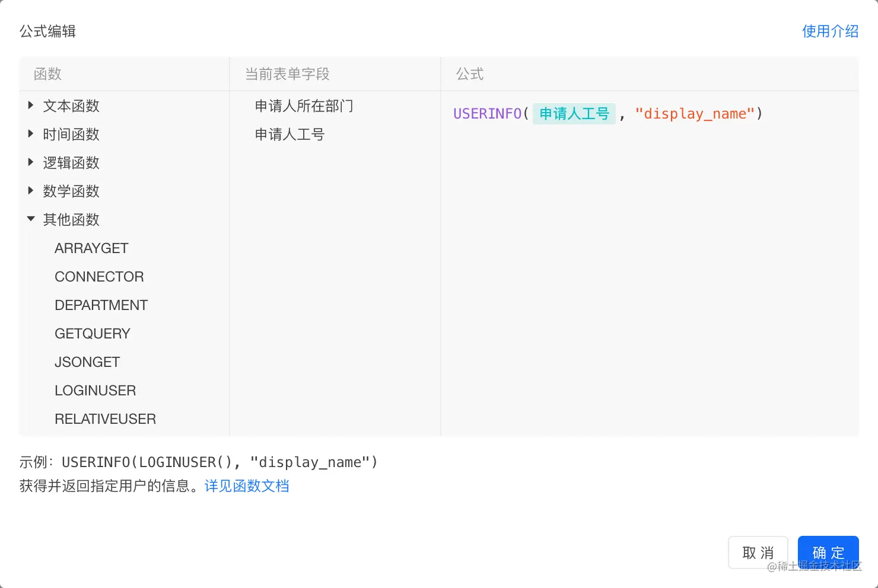Screen dimensions: 878x588
Task: Select the 数学函数 tree label
Action: (x=71, y=191)
